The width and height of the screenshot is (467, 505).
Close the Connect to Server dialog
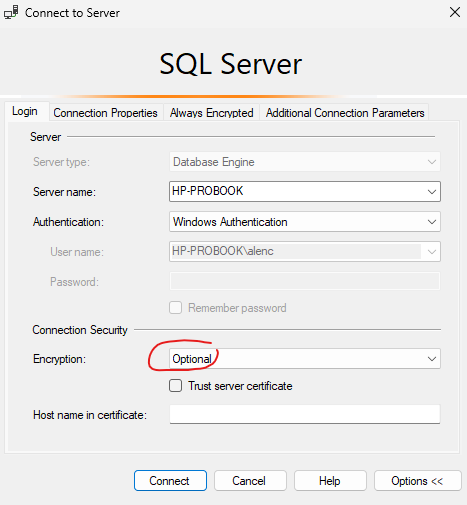tap(455, 13)
